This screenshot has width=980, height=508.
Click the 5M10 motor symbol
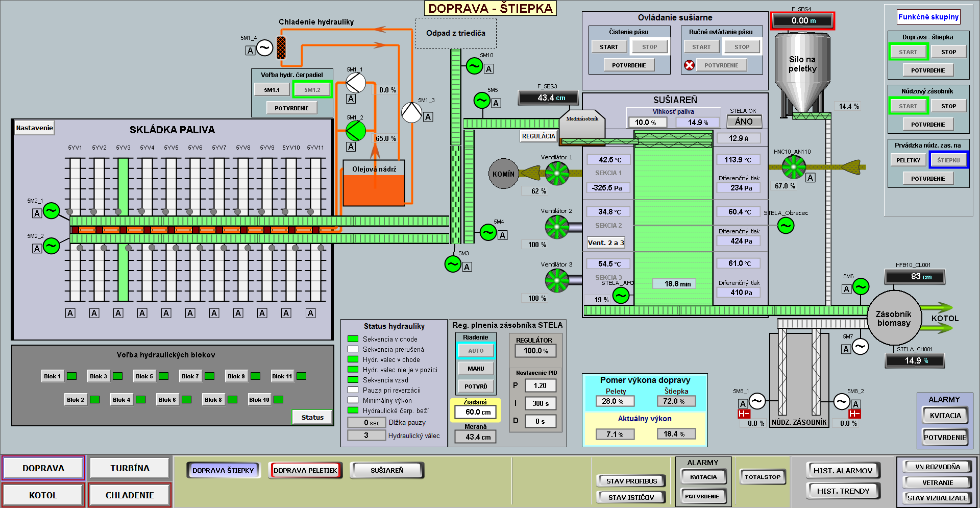(475, 66)
